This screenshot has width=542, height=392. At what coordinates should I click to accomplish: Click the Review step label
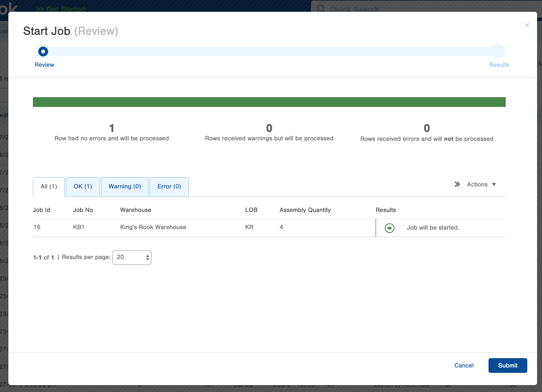click(44, 65)
